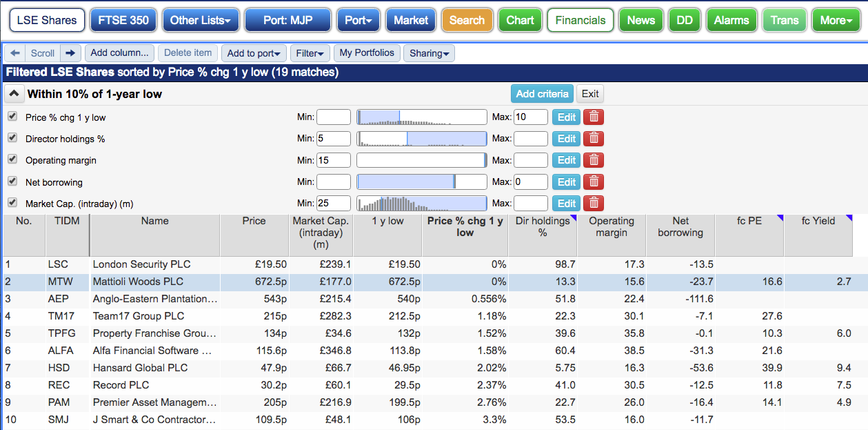Open the Add to port dropdown
Viewport: 868px width, 430px height.
[255, 53]
